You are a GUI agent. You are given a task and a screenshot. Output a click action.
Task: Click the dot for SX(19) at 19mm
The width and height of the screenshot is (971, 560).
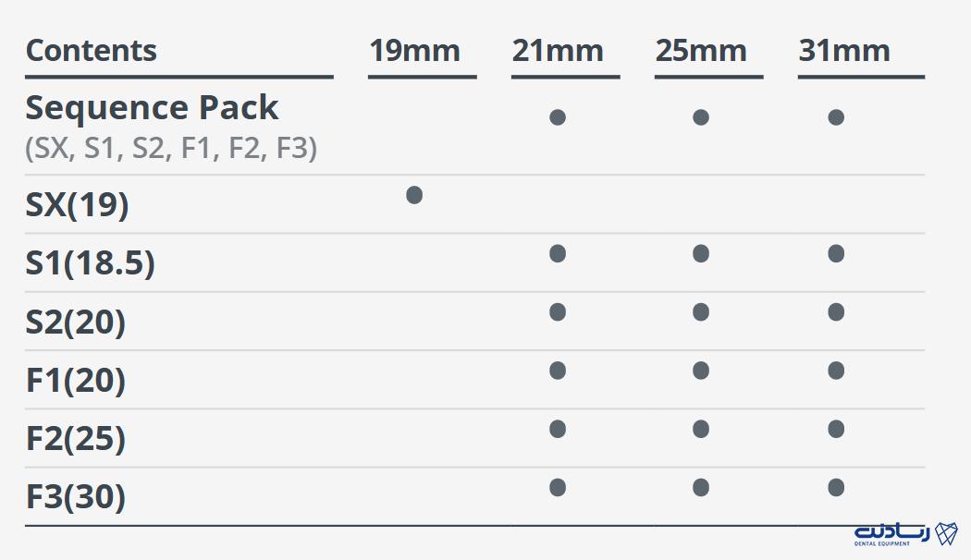[x=414, y=195]
